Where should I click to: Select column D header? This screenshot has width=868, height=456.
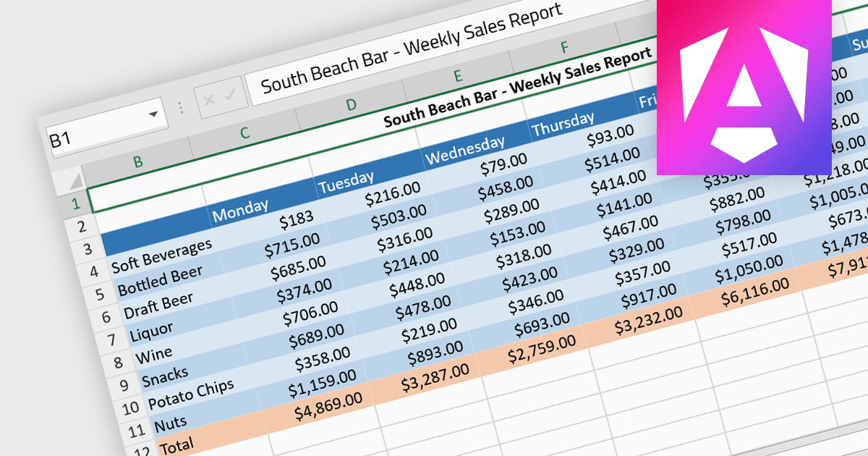pos(351,104)
